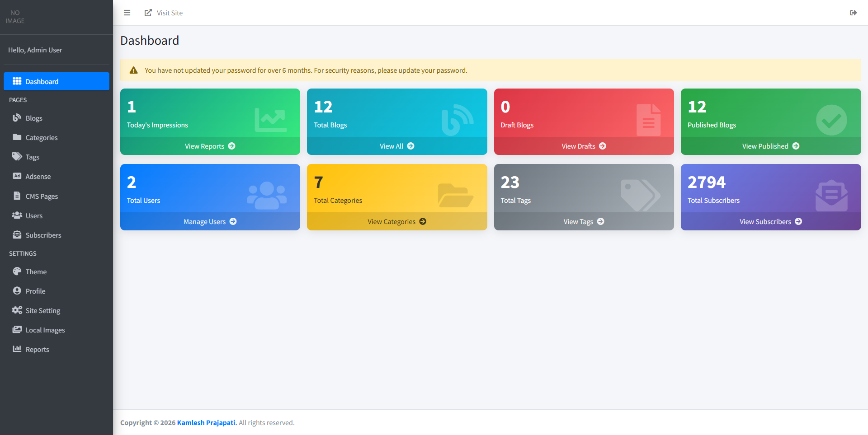Click the Site Setting gears icon
Image resolution: width=868 pixels, height=435 pixels.
click(17, 310)
